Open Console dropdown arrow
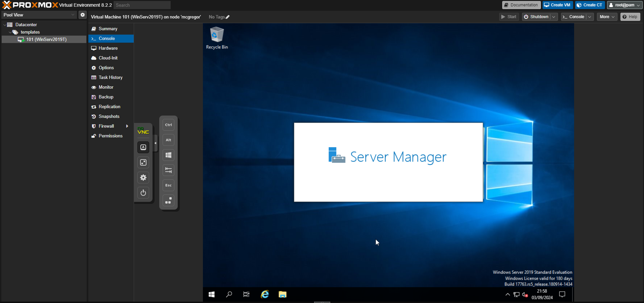This screenshot has width=644, height=303. [x=590, y=17]
